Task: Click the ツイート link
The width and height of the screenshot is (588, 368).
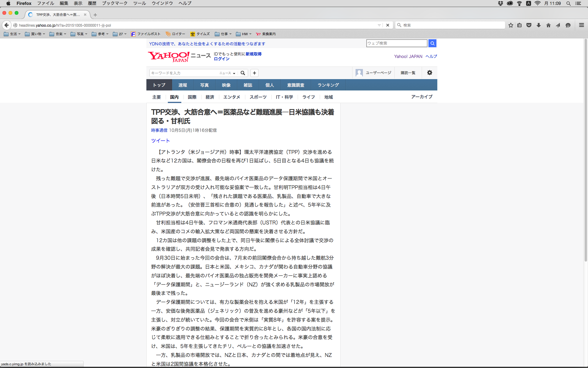Action: point(160,140)
